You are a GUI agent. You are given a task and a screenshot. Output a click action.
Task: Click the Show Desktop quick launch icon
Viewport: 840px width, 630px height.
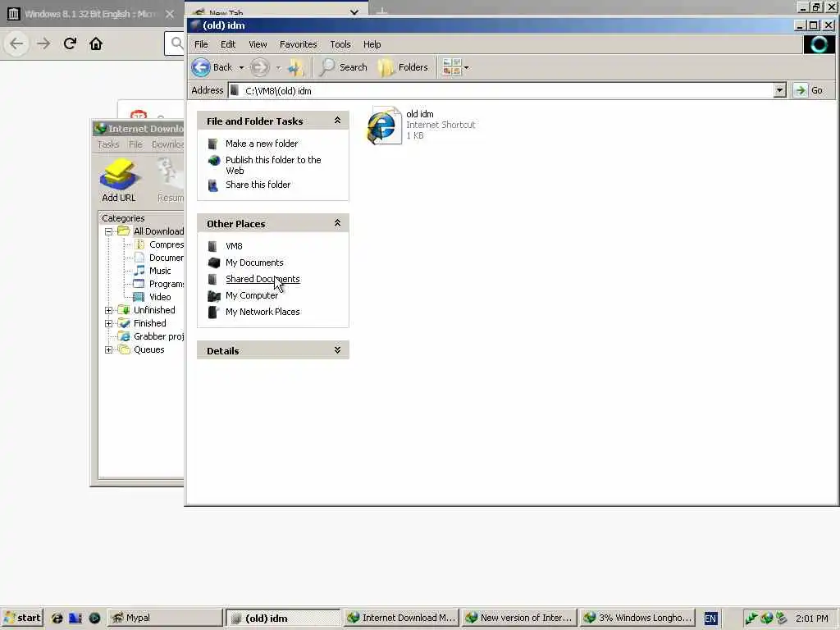coord(75,618)
